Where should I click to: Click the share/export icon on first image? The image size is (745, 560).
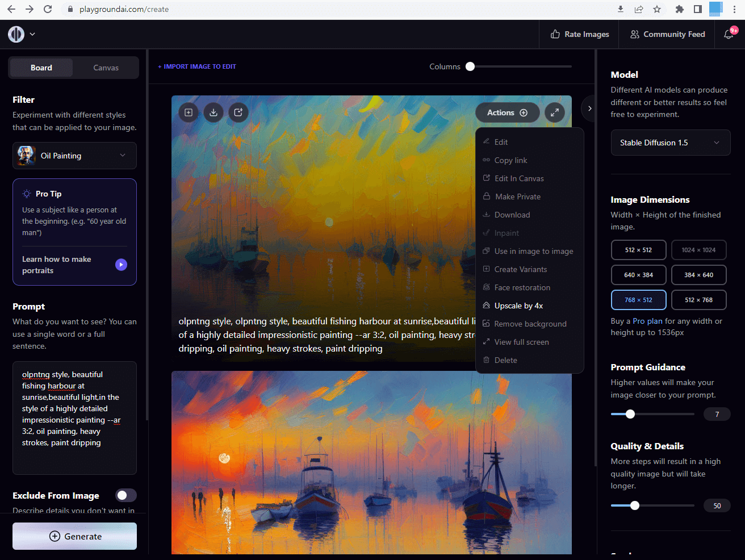pos(238,112)
